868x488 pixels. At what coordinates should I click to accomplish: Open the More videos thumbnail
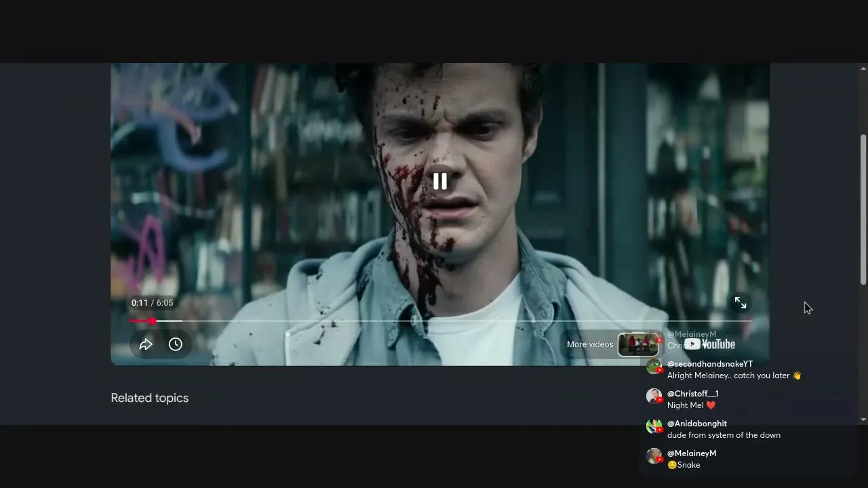pos(637,344)
